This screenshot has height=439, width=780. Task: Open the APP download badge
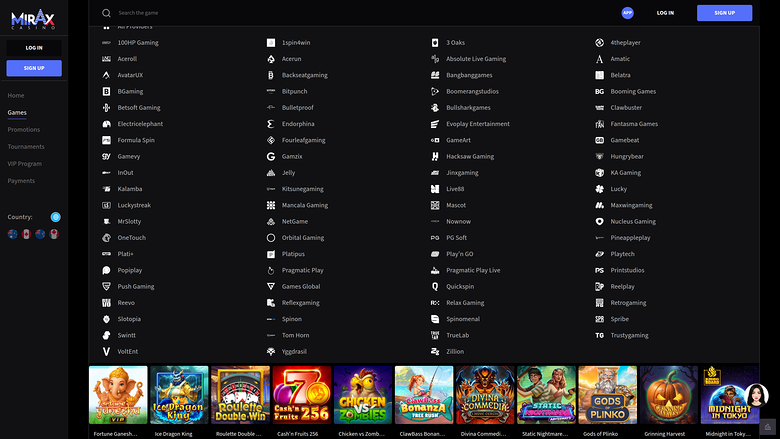[627, 13]
